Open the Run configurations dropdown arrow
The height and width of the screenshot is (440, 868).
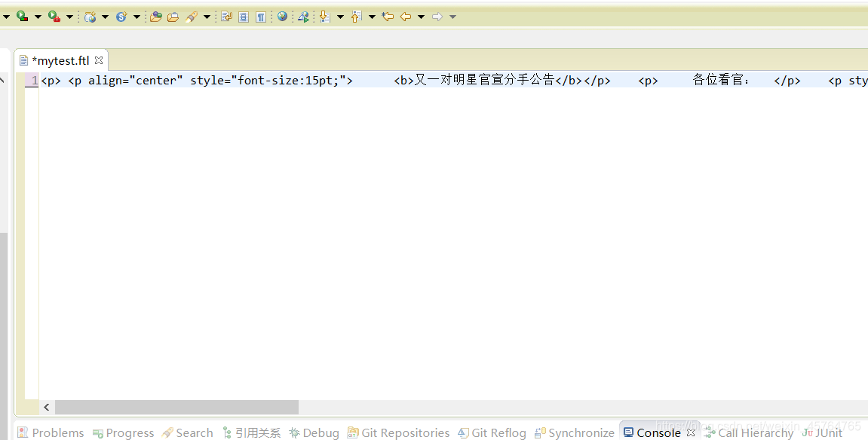(36, 16)
